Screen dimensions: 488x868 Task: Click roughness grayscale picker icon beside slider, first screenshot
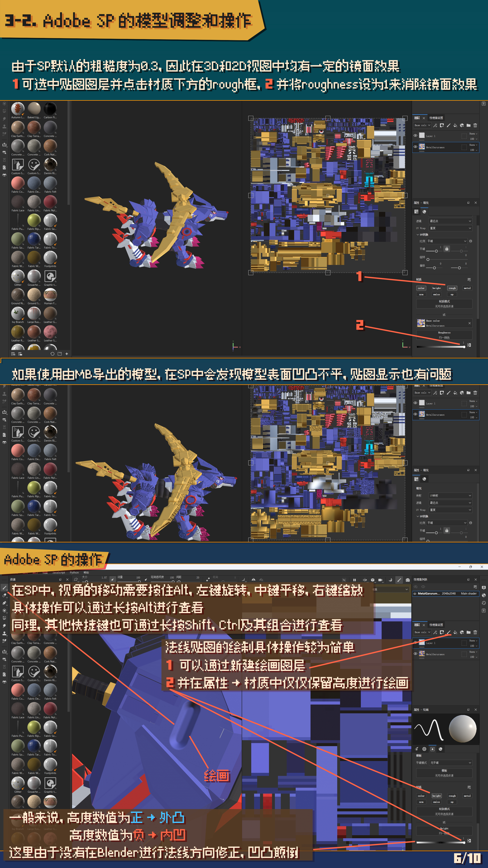tap(469, 345)
